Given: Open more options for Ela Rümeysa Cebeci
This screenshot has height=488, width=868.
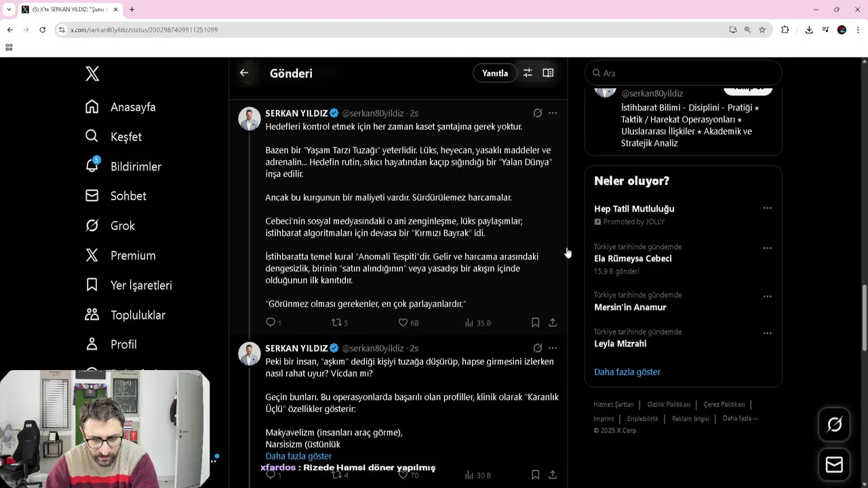Looking at the screenshot, I should tap(767, 248).
